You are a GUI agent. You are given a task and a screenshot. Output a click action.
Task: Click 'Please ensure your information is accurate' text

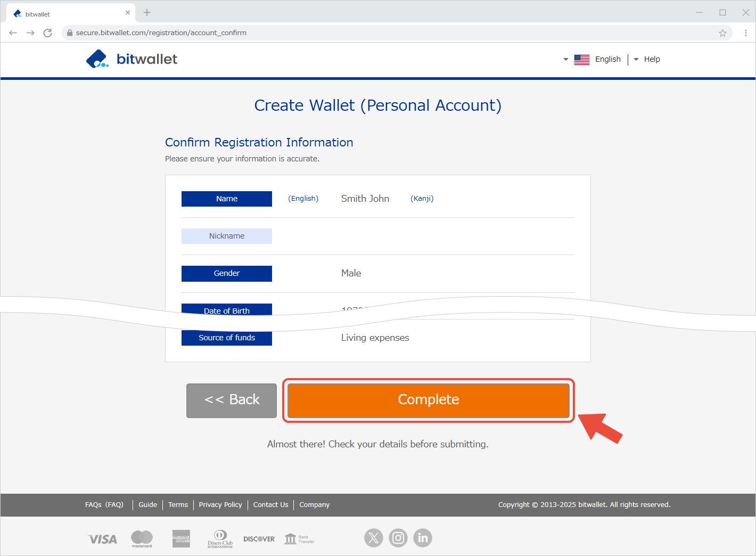242,159
